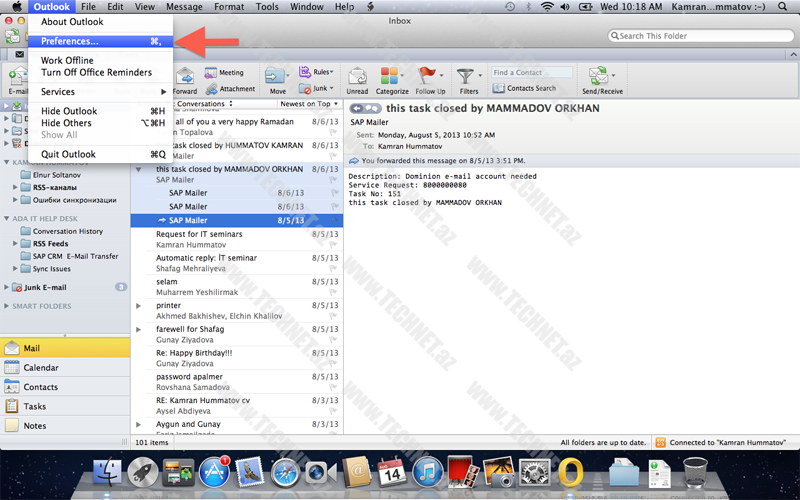Switch to Notes view
This screenshot has width=800, height=500.
click(65, 426)
